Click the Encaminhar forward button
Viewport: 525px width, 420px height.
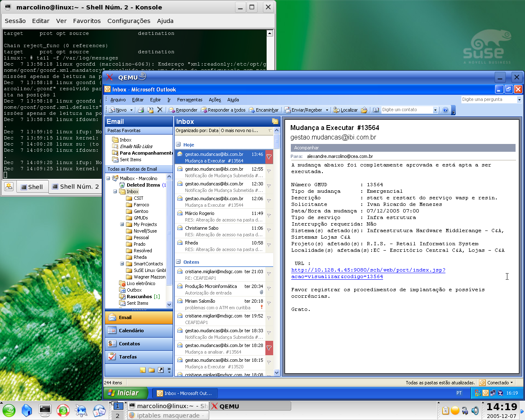pyautogui.click(x=263, y=110)
